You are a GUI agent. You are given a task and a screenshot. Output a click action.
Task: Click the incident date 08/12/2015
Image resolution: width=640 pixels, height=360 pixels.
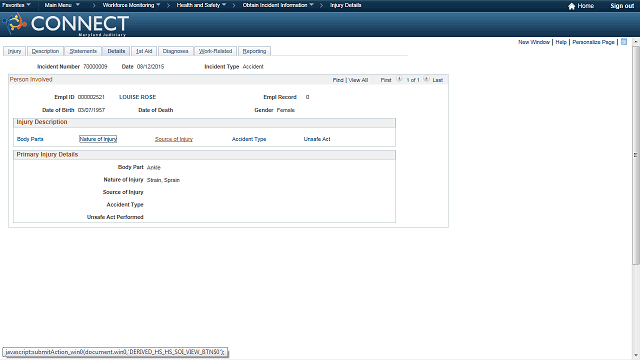[x=150, y=67]
